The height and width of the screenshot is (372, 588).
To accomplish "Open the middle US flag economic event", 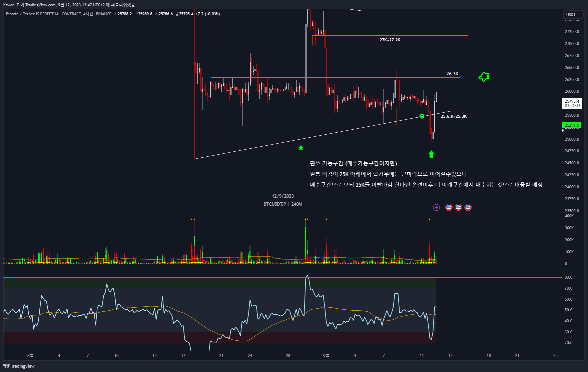I will tap(459, 207).
